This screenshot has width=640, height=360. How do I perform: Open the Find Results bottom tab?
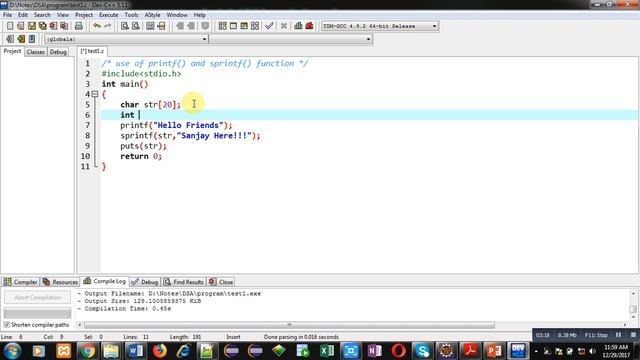pyautogui.click(x=184, y=282)
